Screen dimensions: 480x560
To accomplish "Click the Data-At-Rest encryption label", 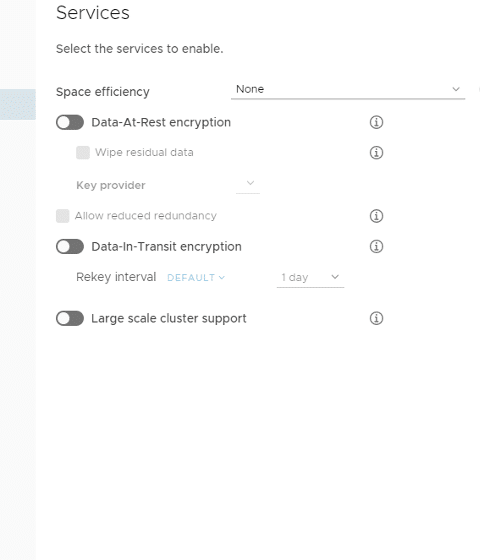I will 161,122.
